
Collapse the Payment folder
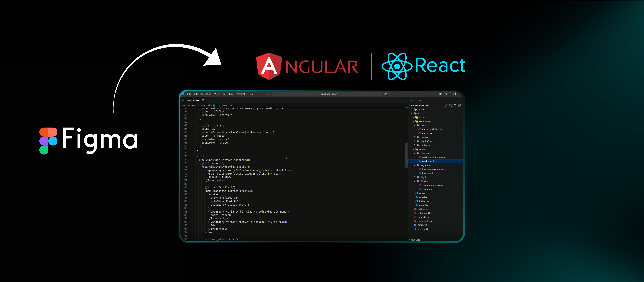pos(436,165)
